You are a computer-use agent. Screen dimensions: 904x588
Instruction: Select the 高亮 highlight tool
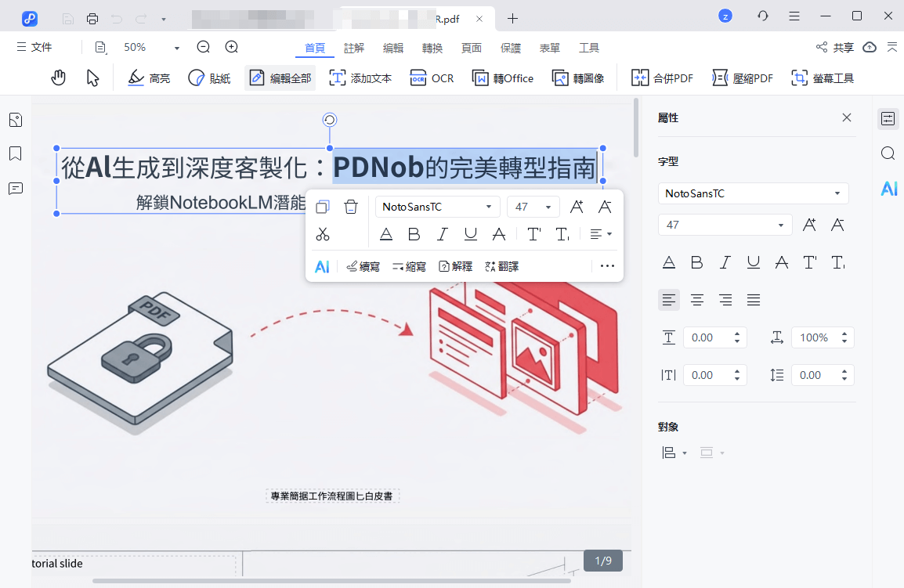(148, 78)
